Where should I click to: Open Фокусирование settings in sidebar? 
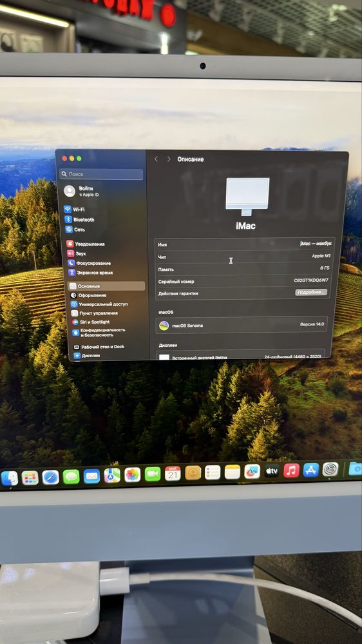point(89,263)
